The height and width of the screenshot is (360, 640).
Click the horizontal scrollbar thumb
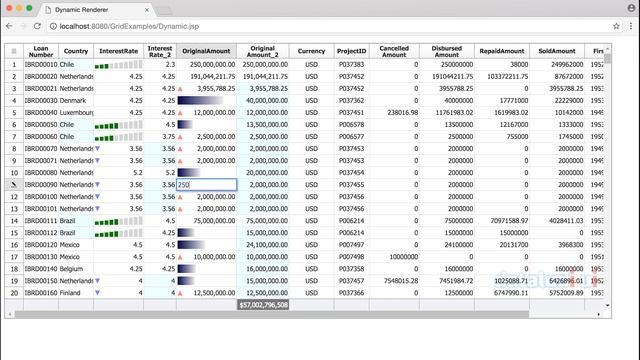tap(272, 314)
